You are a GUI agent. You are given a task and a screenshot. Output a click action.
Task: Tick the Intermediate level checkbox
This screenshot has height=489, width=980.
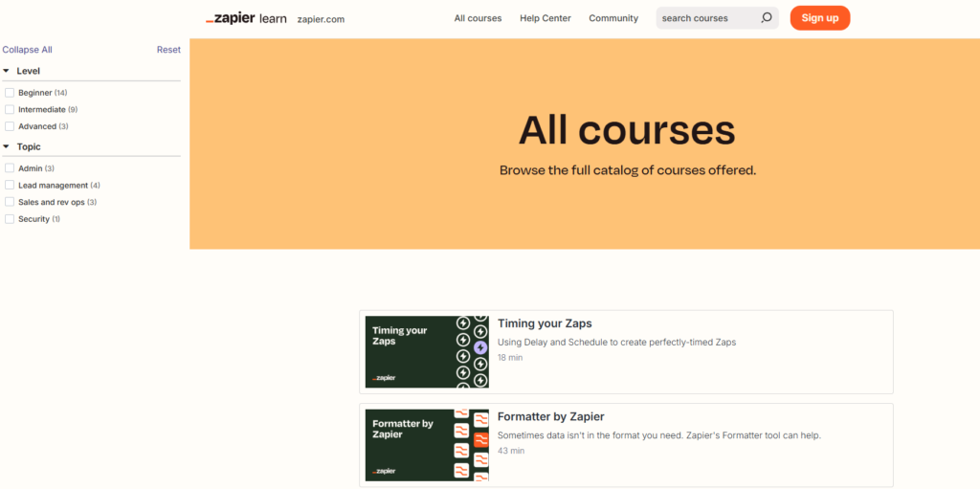[10, 109]
